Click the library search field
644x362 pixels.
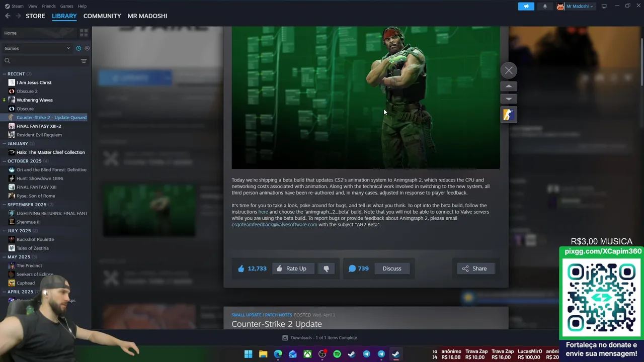pos(40,61)
